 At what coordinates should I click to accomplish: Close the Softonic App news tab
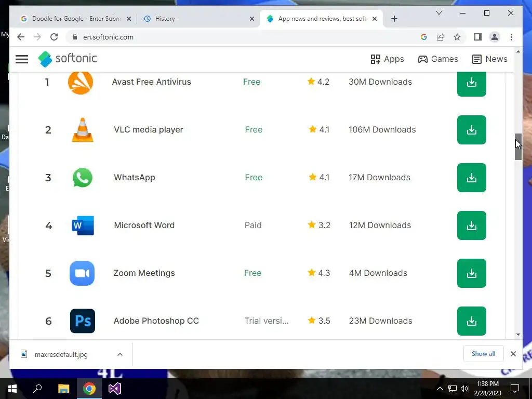[375, 19]
